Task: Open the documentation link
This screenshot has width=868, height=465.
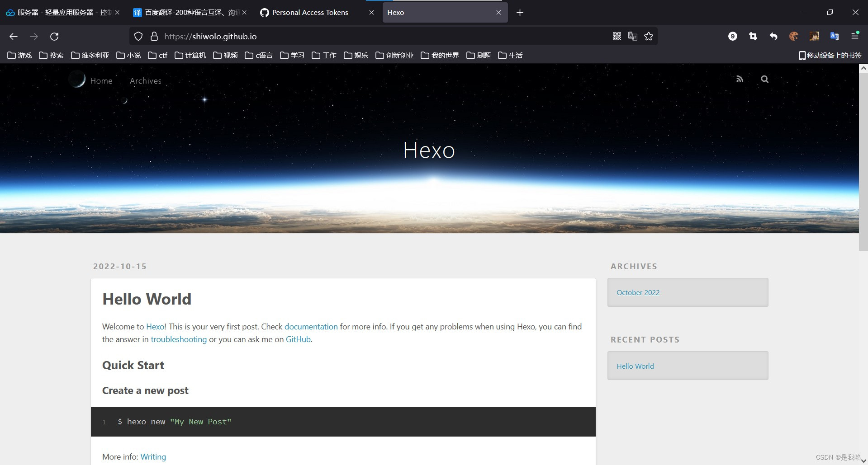Action: pyautogui.click(x=311, y=327)
